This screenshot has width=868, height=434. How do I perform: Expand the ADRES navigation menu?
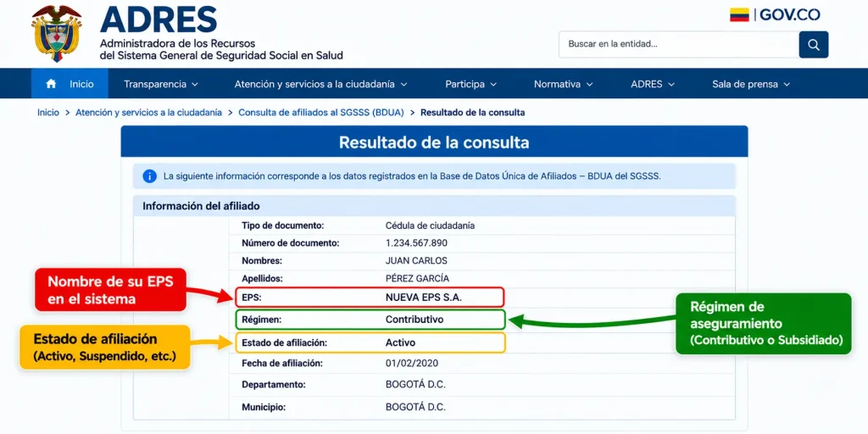pyautogui.click(x=653, y=84)
